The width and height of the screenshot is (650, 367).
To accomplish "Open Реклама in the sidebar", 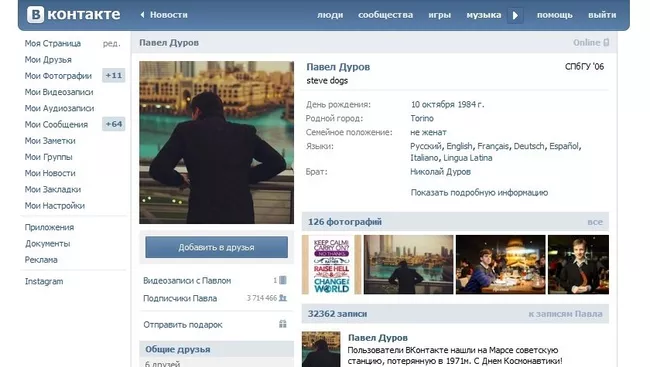I will coord(41,260).
